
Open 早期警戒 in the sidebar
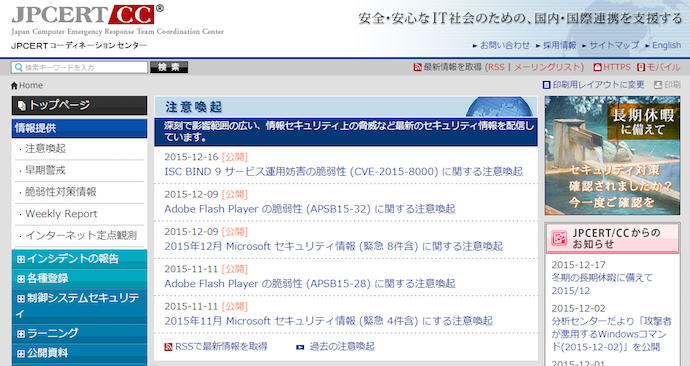(45, 170)
